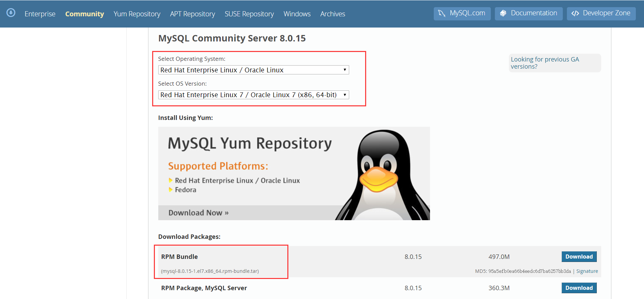Click the RPM Bundle package name
644x299 pixels.
pyautogui.click(x=179, y=257)
